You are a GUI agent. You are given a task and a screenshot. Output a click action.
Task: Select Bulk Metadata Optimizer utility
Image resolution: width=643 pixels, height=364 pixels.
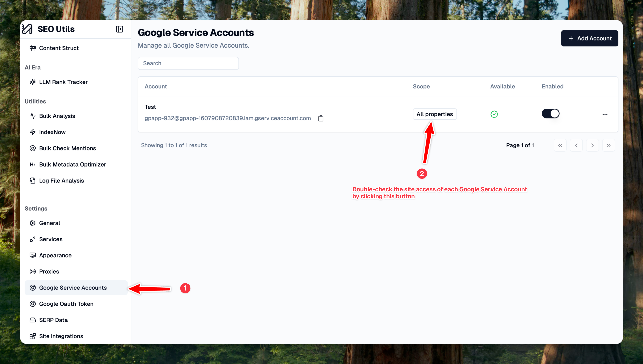coord(72,164)
